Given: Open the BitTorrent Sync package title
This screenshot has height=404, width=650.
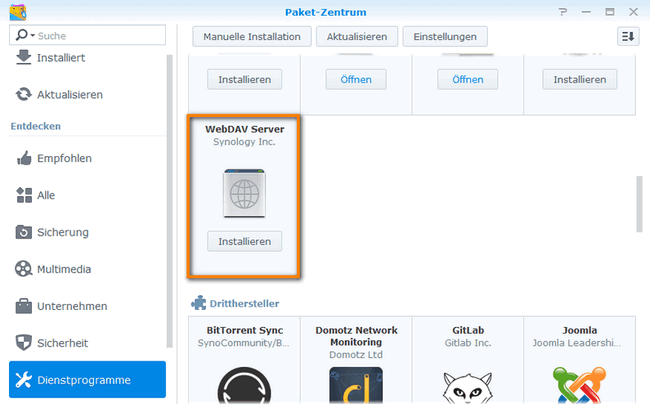Looking at the screenshot, I should tap(245, 330).
